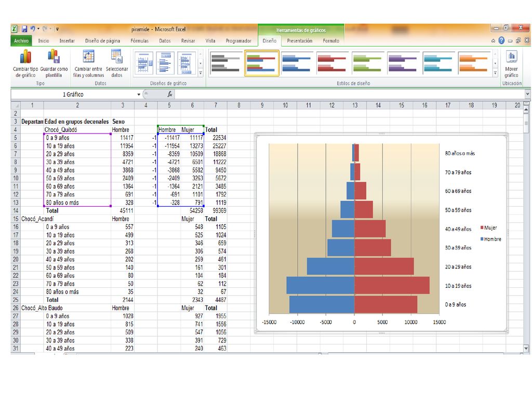Switch to the Revisar tab
This screenshot has height=399, width=532.
tap(188, 41)
